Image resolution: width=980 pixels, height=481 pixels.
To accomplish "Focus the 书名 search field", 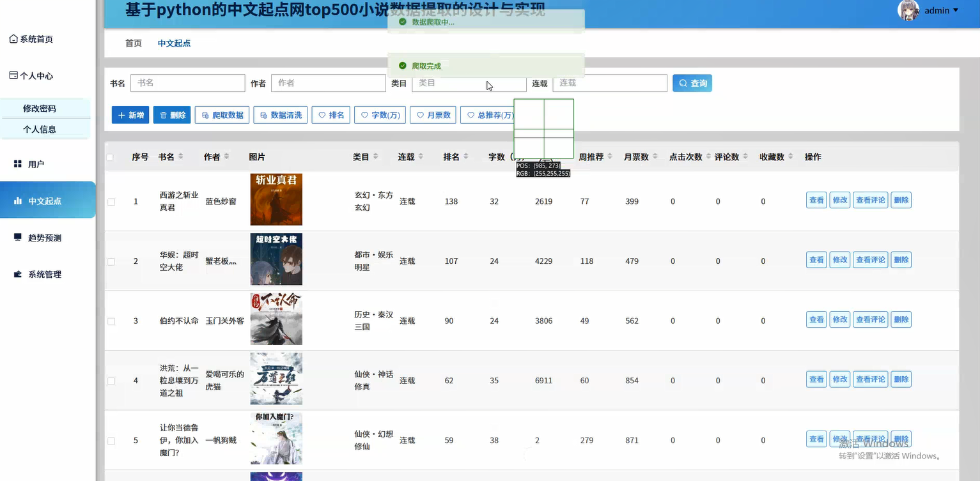I will (x=188, y=83).
